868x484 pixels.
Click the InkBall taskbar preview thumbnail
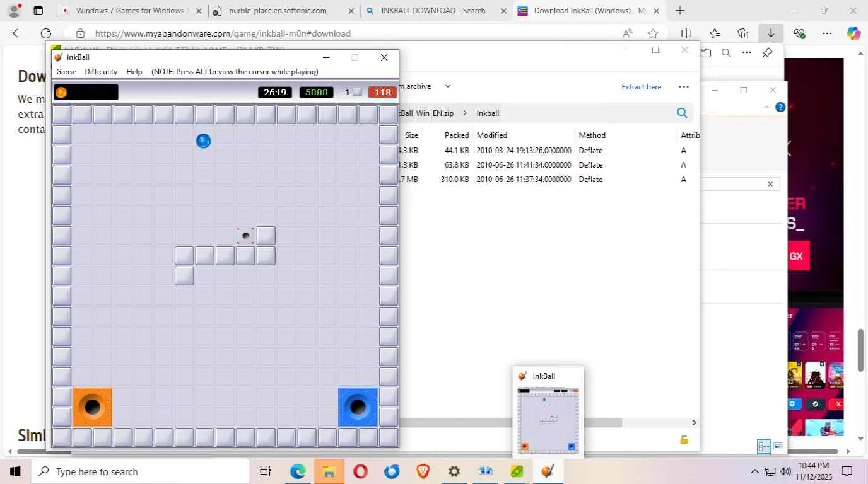pos(548,420)
